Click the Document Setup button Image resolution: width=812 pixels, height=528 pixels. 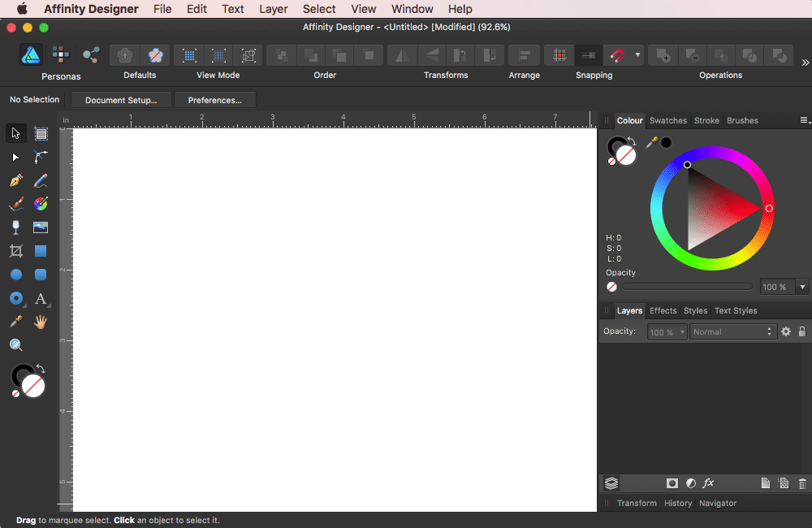121,100
